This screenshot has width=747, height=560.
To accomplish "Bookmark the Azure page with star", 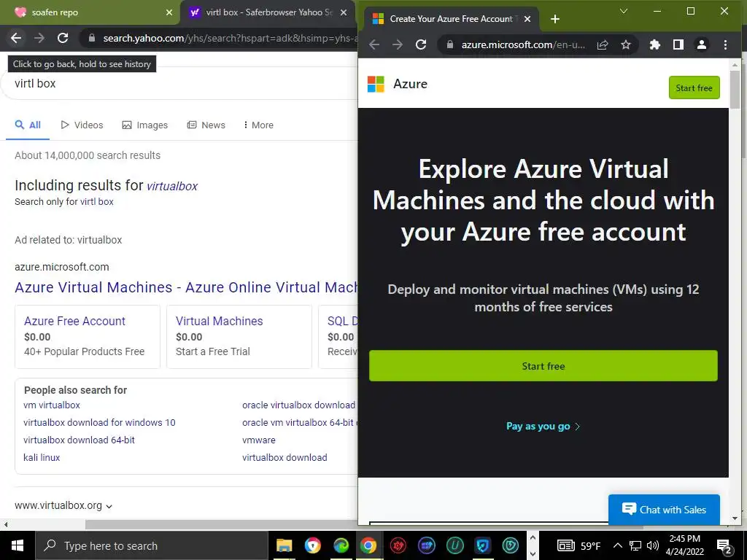I will (625, 44).
